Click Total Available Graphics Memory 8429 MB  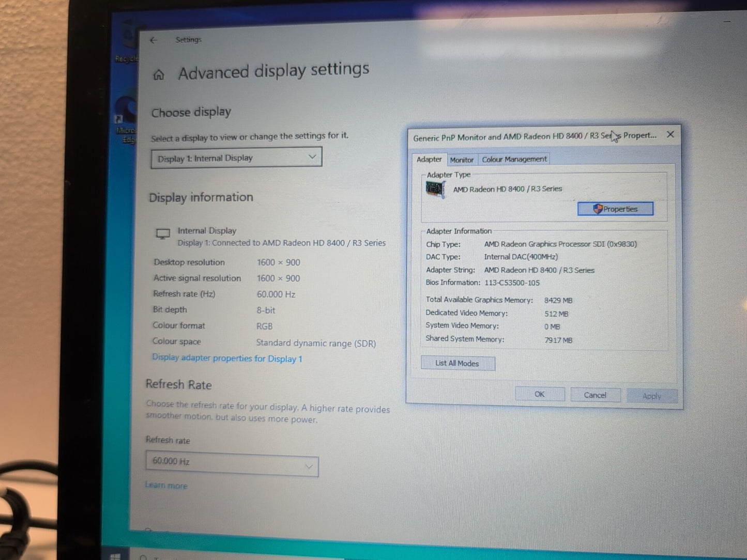(558, 300)
